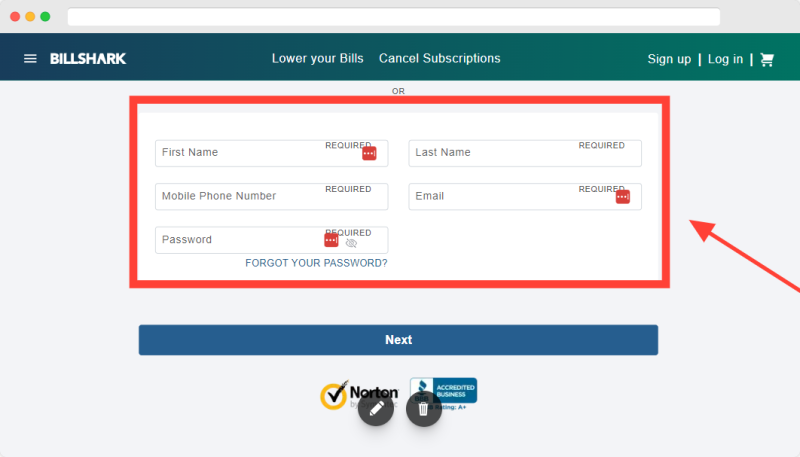Click the password manager icon in Password field
Screen dimensions: 800x457
[x=331, y=240]
